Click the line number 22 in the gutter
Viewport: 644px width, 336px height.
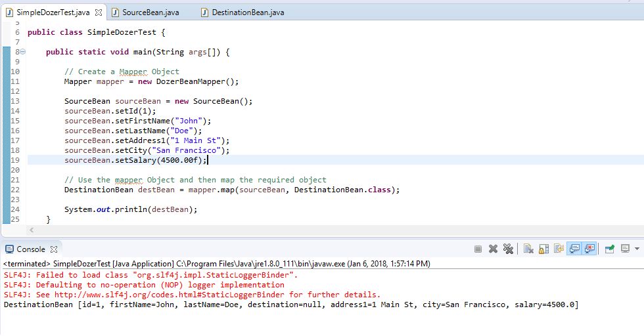coord(15,190)
